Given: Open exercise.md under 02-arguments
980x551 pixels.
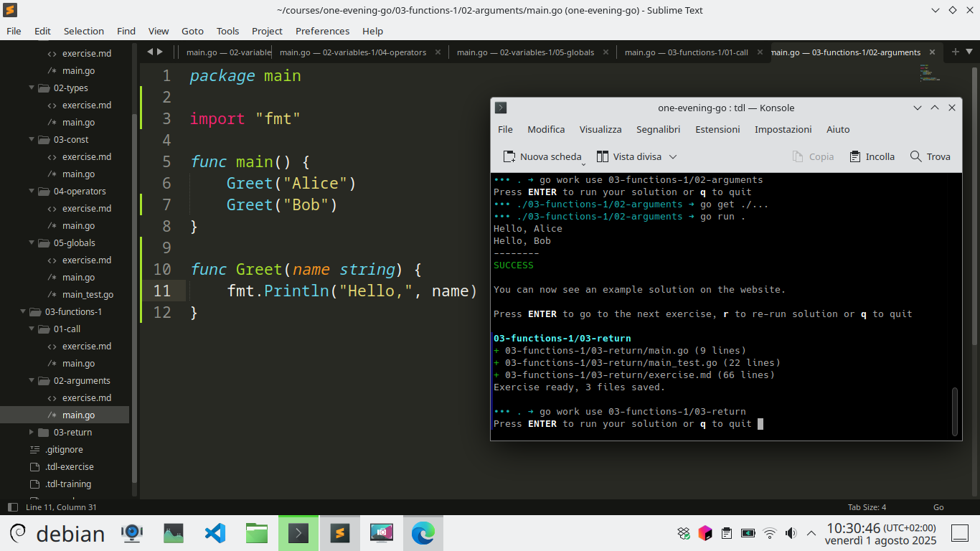Looking at the screenshot, I should [87, 397].
